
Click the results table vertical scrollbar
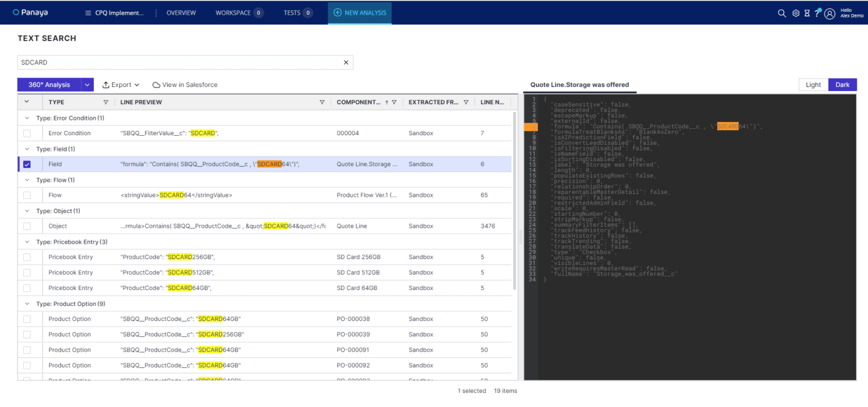point(514,201)
